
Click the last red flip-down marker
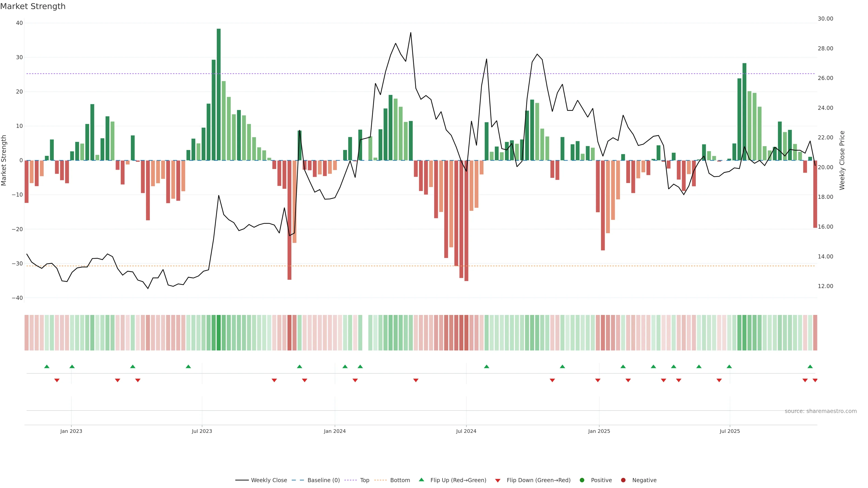point(815,380)
